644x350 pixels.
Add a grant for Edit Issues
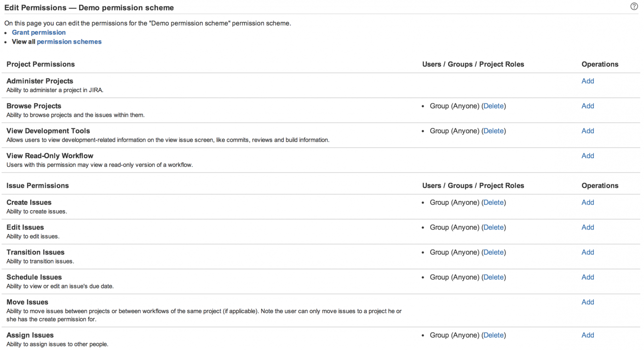(587, 227)
